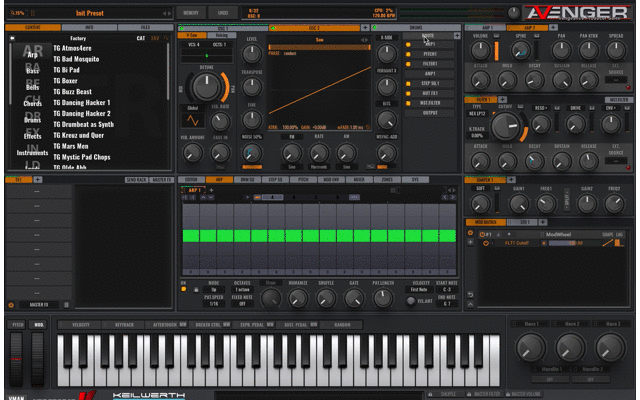
Task: Click the arp pattern next page arrow
Action: coord(452,197)
